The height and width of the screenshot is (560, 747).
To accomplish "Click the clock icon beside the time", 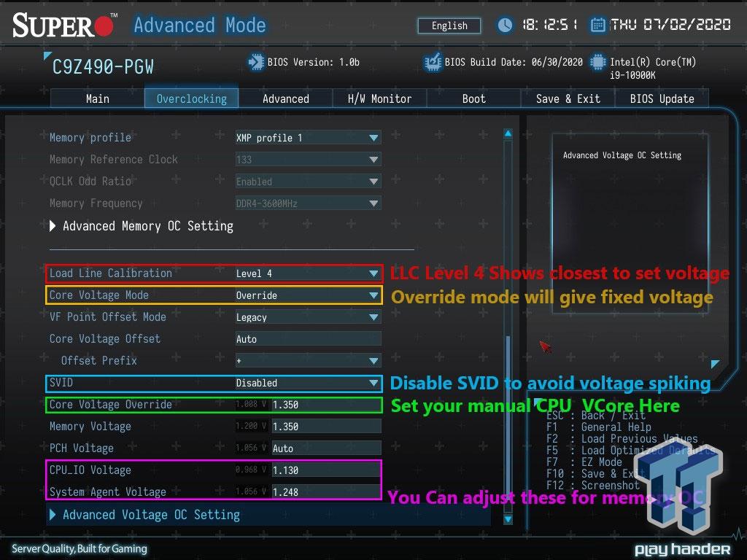I will 505,25.
